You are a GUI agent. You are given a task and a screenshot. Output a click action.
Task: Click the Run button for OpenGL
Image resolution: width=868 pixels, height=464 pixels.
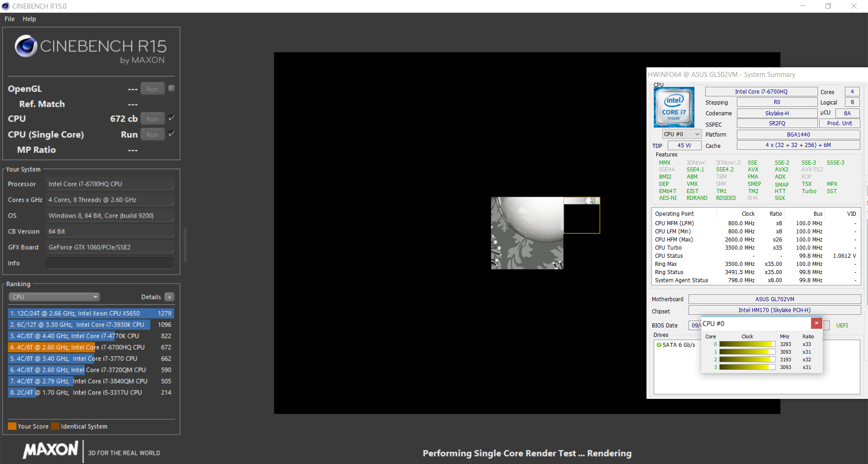point(152,89)
